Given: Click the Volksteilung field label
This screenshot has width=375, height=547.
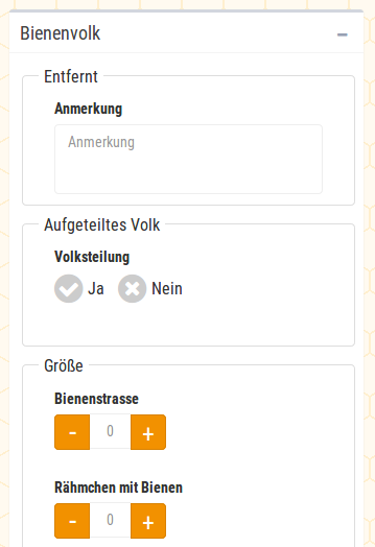Looking at the screenshot, I should [92, 257].
